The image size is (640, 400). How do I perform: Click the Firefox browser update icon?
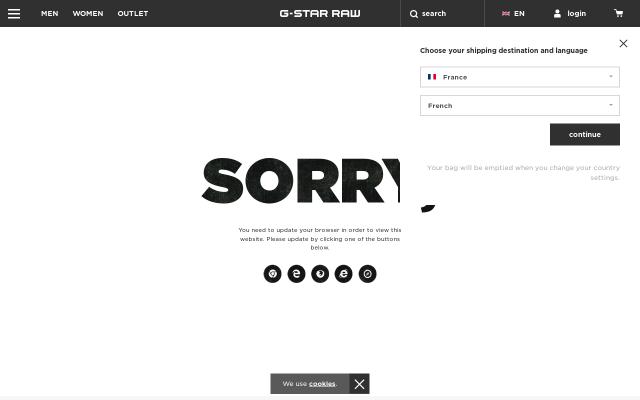(320, 274)
